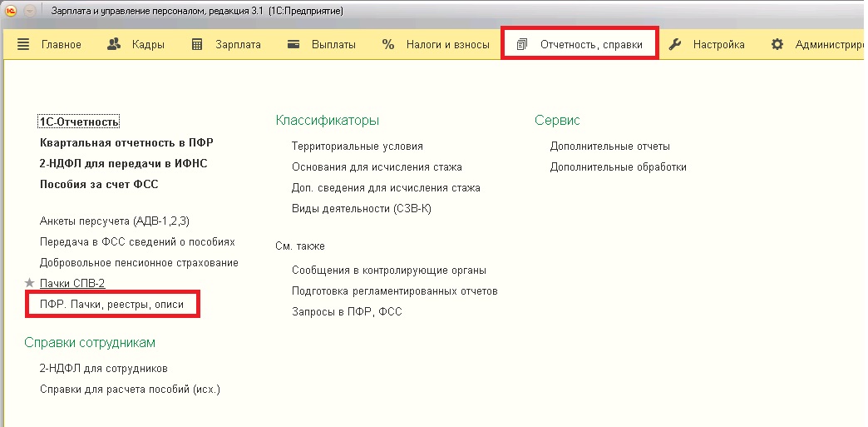
Task: Click the window title Зарплата и управление персоналом
Action: (x=197, y=11)
